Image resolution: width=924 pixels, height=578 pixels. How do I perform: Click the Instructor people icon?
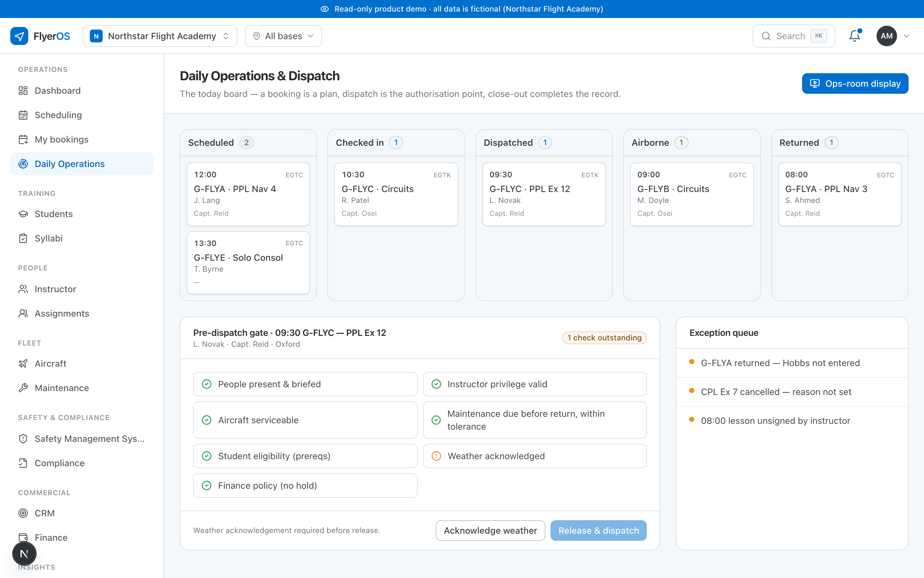[x=23, y=289]
